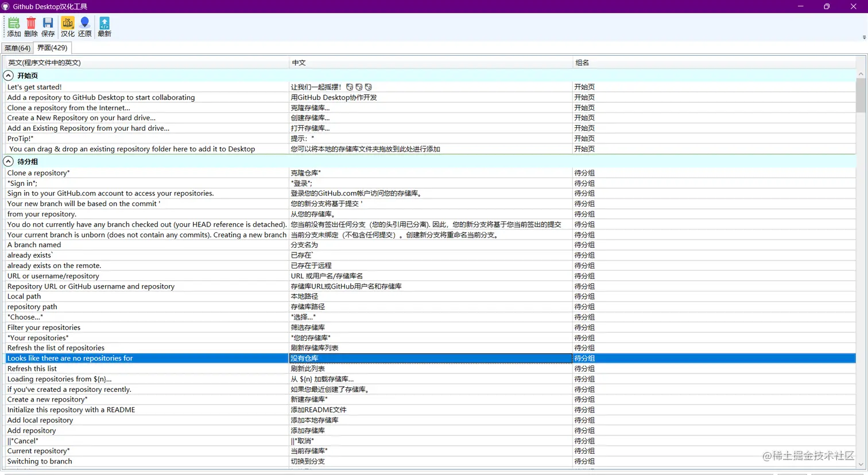Sort by 英文(程序文件中的英文) column header
This screenshot has width=868, height=475.
point(146,63)
